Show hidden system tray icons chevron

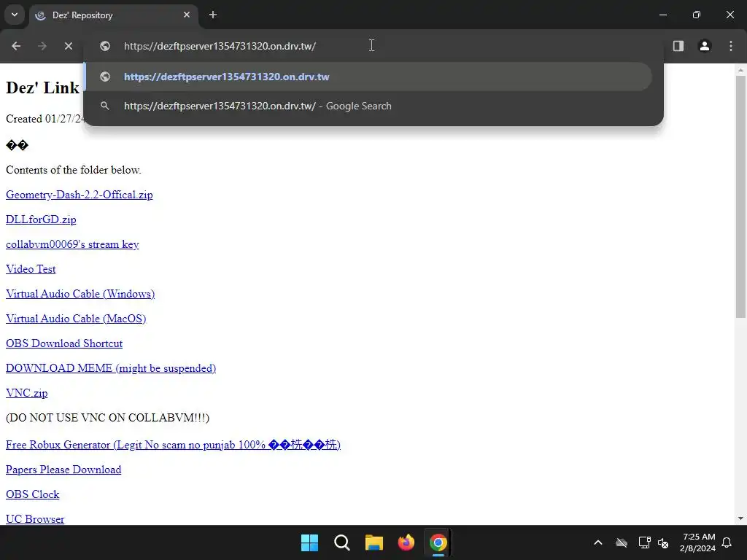click(x=598, y=542)
